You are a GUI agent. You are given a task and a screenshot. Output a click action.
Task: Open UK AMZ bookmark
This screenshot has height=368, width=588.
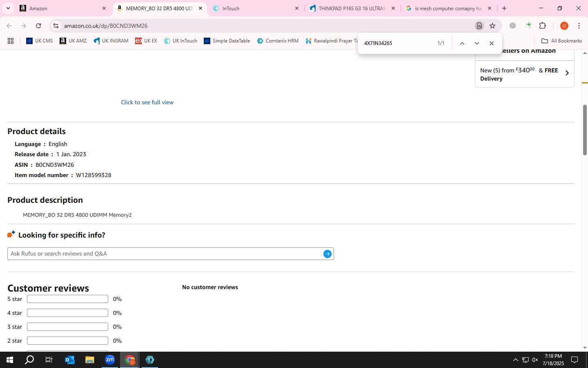(73, 41)
